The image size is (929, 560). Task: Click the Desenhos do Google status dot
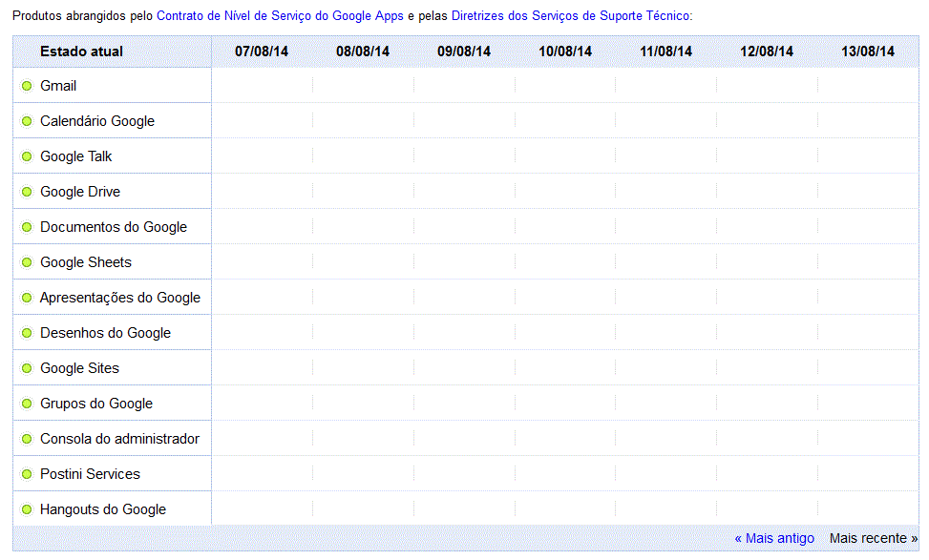pyautogui.click(x=27, y=333)
